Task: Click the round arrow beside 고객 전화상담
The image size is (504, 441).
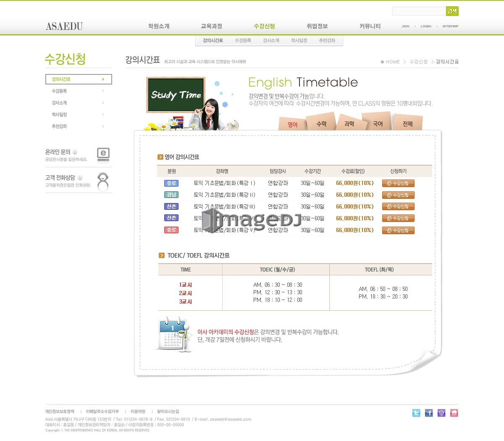Action: [x=80, y=178]
